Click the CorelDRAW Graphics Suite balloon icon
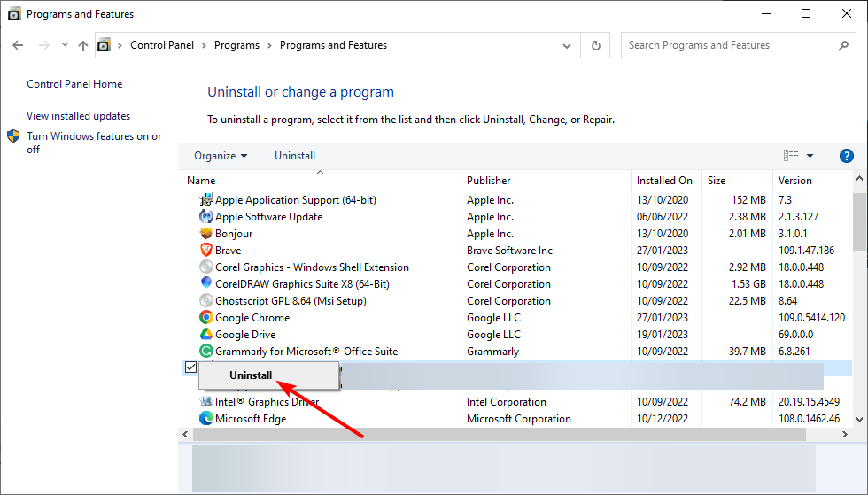This screenshot has height=495, width=868. pyautogui.click(x=205, y=283)
